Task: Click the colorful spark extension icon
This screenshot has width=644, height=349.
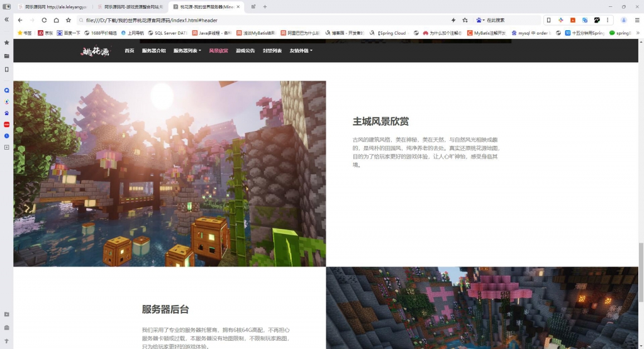Action: click(x=560, y=20)
